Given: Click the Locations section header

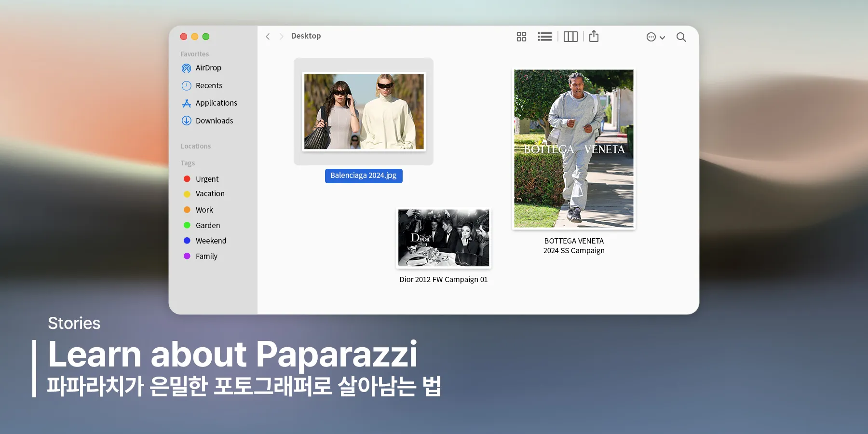Looking at the screenshot, I should (196, 146).
